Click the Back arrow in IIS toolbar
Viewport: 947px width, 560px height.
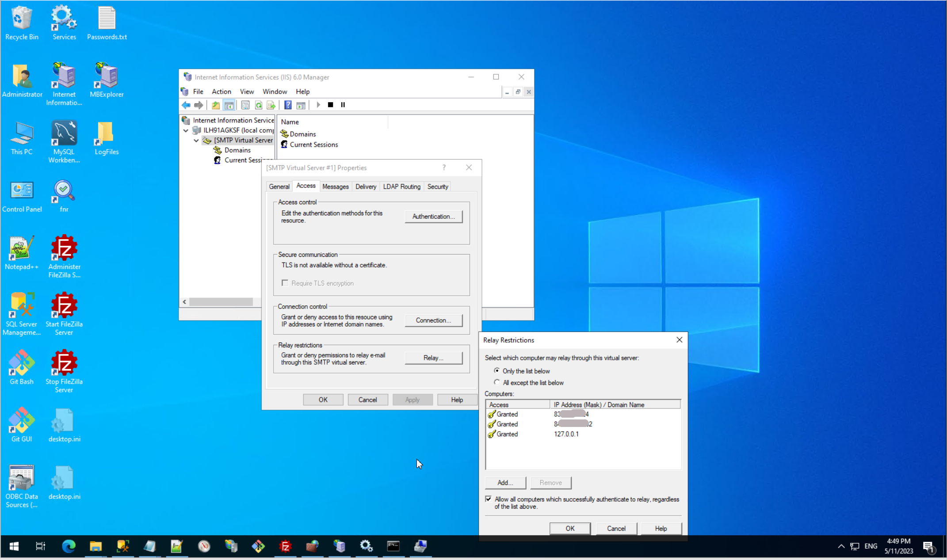[186, 105]
